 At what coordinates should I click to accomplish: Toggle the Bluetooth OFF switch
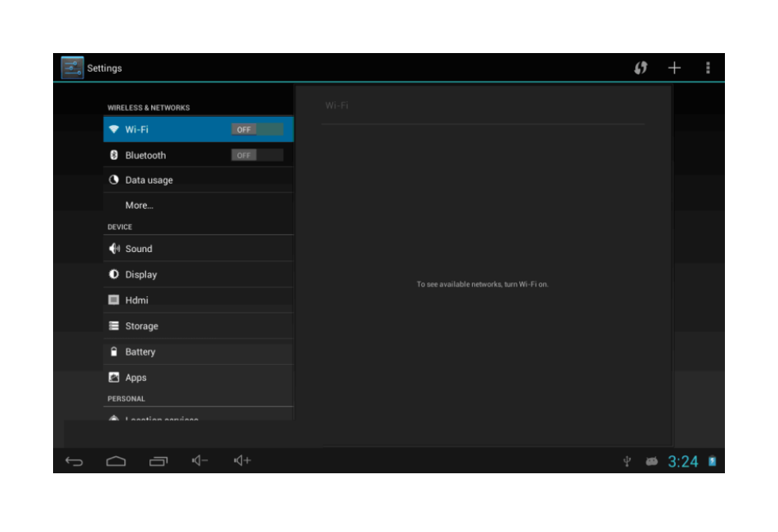tap(257, 155)
